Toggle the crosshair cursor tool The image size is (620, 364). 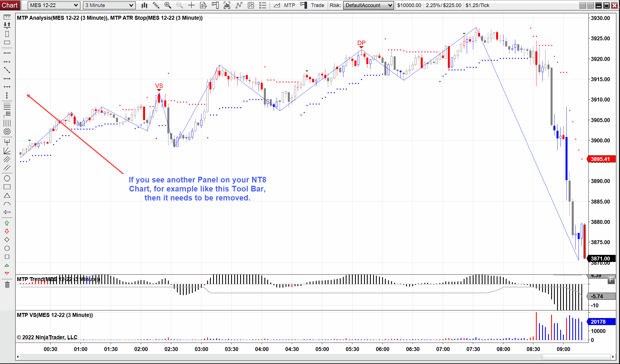[x=191, y=5]
